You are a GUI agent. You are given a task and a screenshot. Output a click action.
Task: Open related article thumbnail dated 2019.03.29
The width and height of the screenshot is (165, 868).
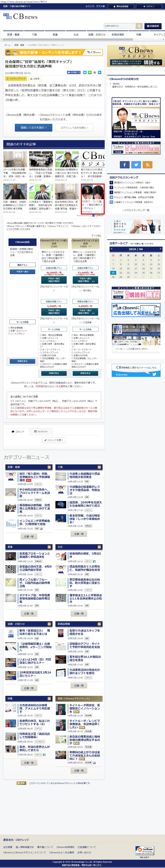pyautogui.click(x=67, y=191)
